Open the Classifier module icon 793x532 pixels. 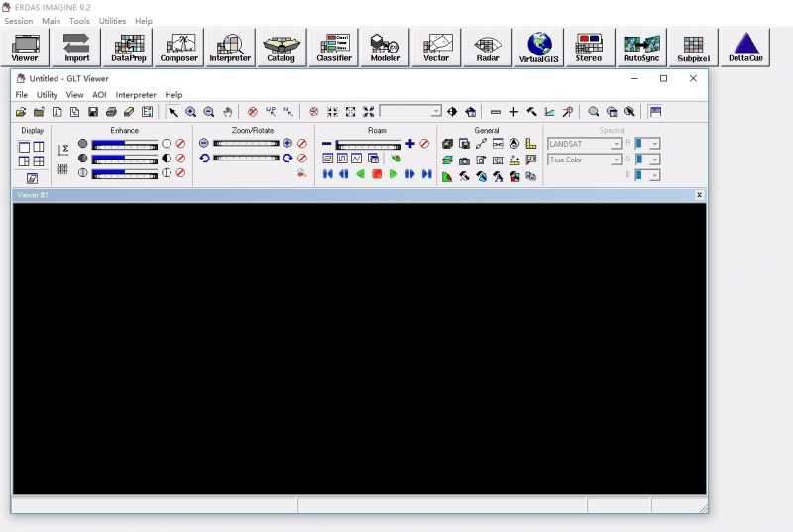coord(334,47)
